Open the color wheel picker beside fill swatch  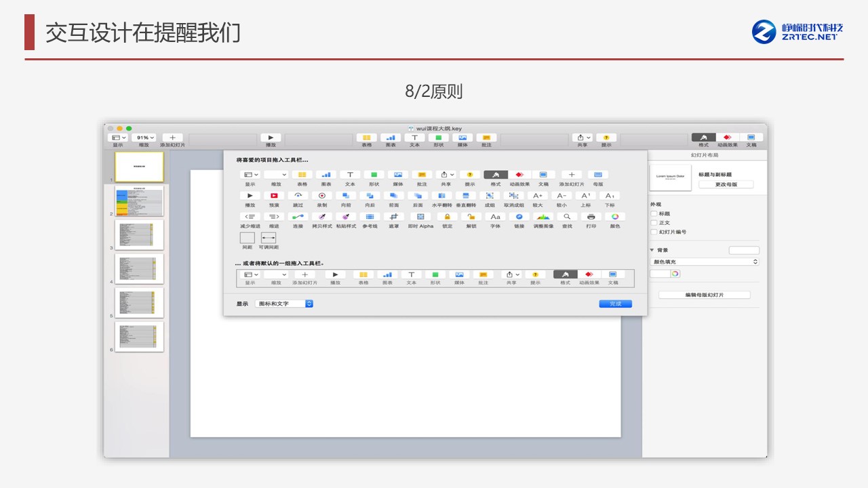(x=675, y=274)
